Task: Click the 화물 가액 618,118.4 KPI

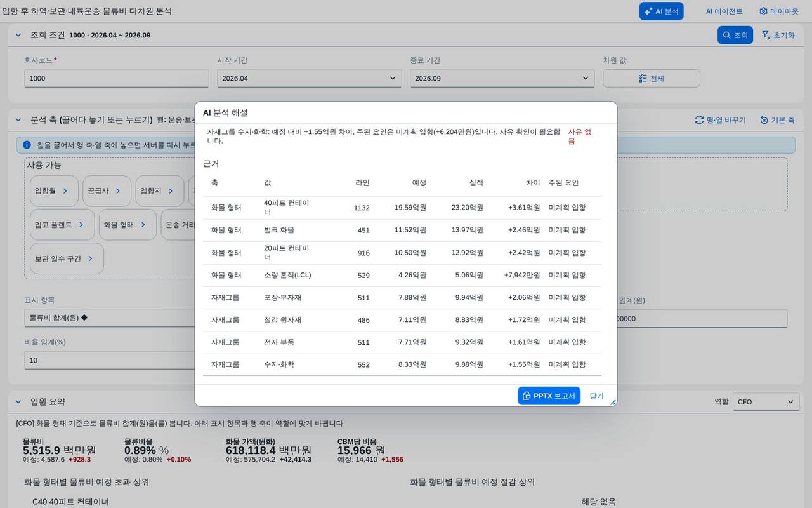Action: (x=270, y=450)
